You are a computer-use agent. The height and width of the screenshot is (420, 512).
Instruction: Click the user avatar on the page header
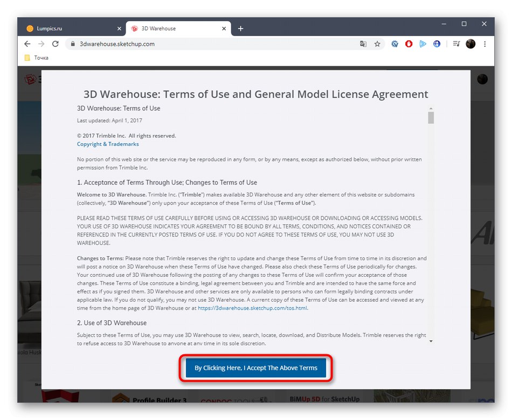(x=482, y=79)
